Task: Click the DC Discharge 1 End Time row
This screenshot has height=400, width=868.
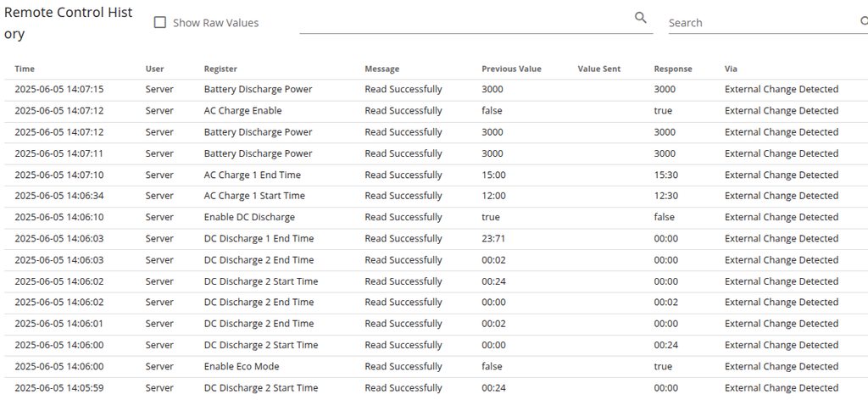Action: pyautogui.click(x=259, y=239)
